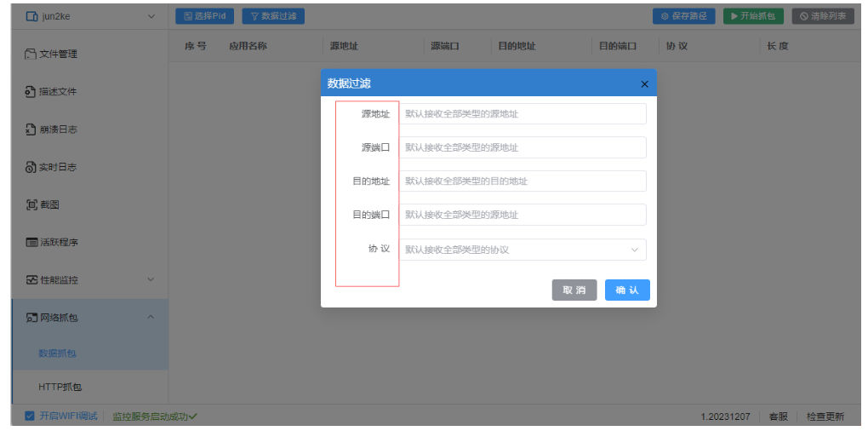Image resolution: width=868 pixels, height=431 pixels.
Task: Start capture with 开始抓包 button
Action: tap(753, 16)
